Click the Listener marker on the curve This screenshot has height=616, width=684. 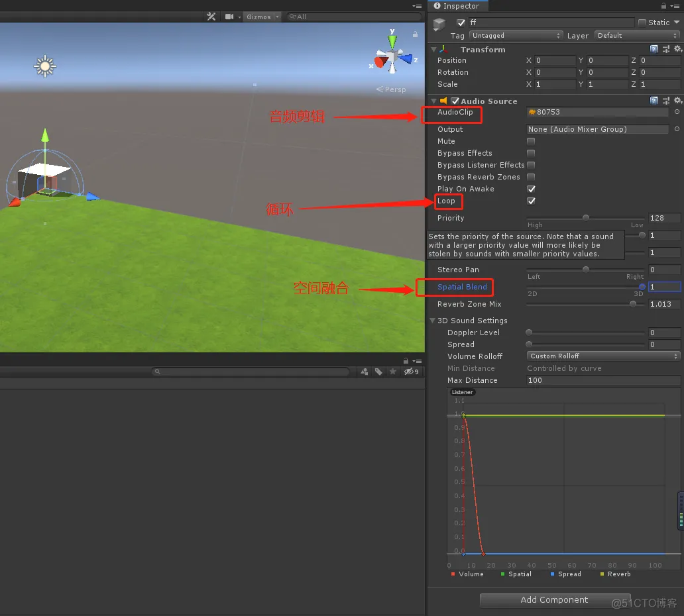point(462,392)
